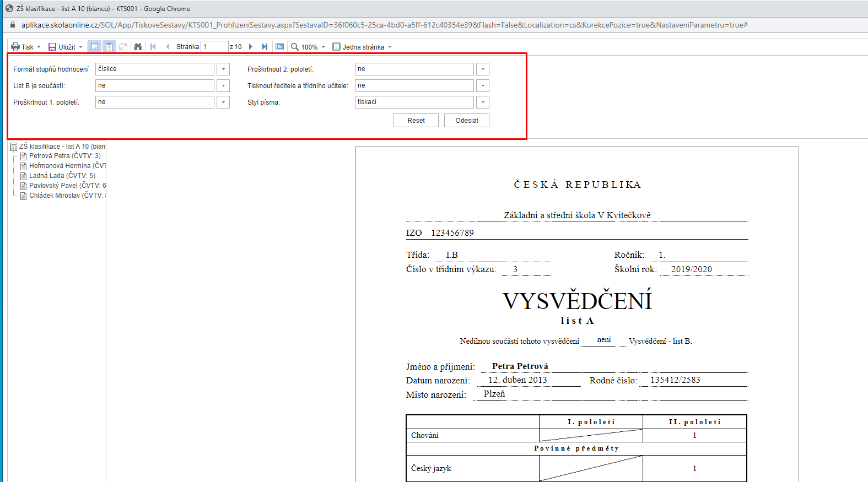Open the Tisk print menu
Viewport: 868px width, 482px height.
[26, 47]
